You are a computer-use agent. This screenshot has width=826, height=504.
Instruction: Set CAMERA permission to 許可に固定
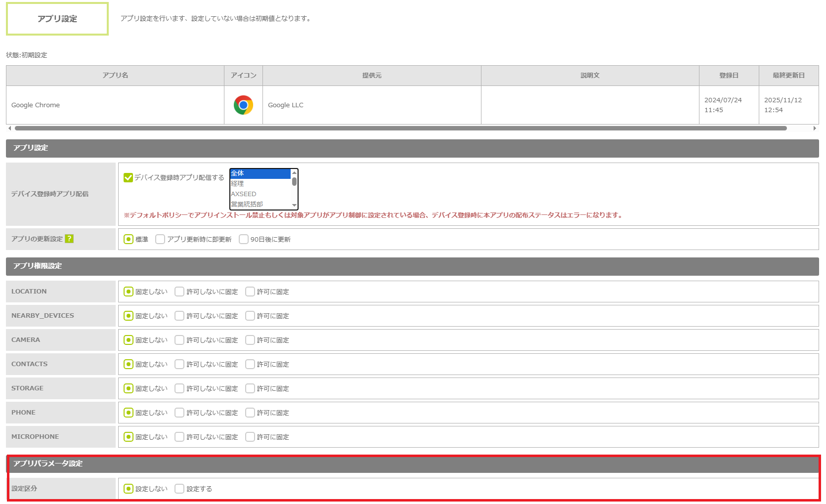pyautogui.click(x=250, y=340)
